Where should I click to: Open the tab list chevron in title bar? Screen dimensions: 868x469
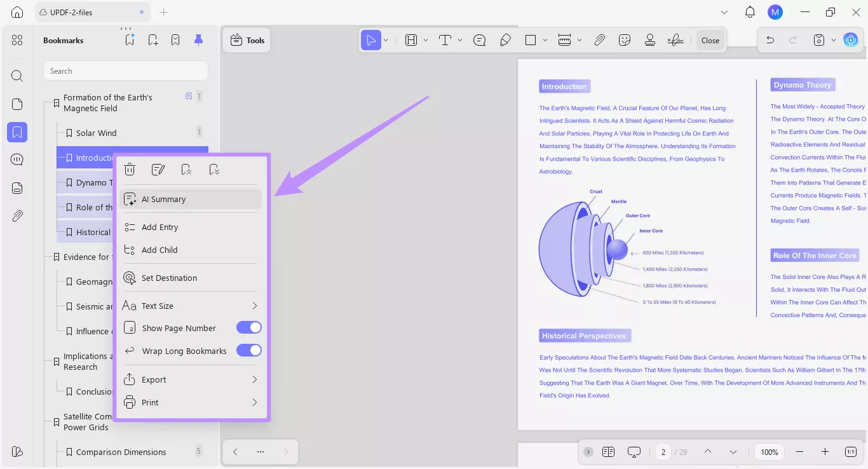[x=724, y=12]
